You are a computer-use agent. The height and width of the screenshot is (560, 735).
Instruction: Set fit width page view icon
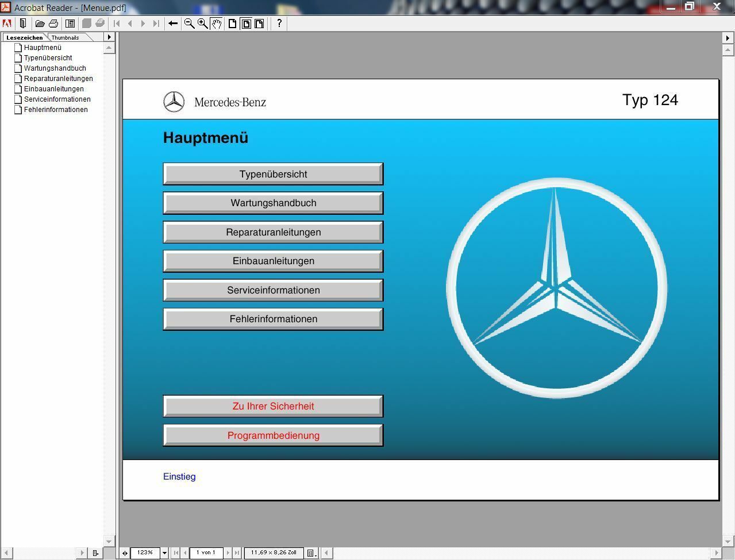point(259,24)
